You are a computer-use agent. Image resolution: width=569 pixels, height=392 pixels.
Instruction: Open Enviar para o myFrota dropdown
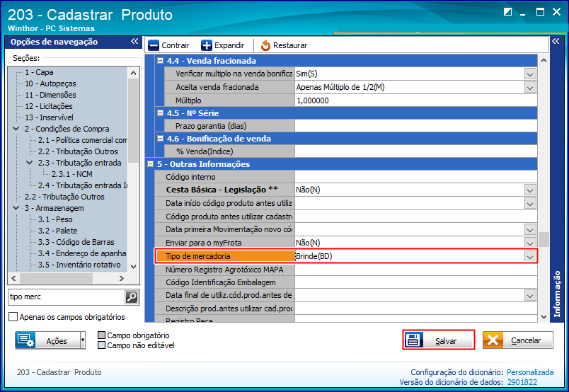coord(530,243)
